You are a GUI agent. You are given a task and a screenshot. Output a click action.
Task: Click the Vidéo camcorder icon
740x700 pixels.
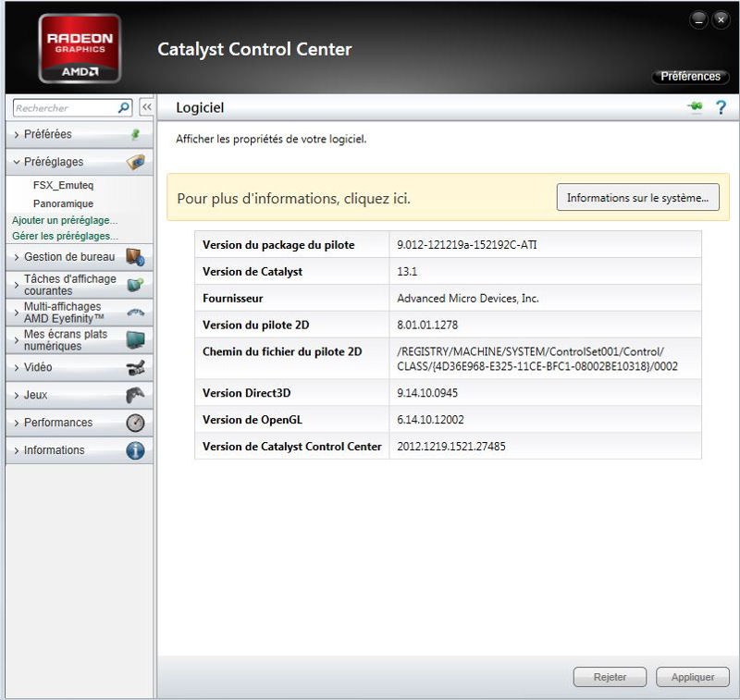(x=135, y=367)
